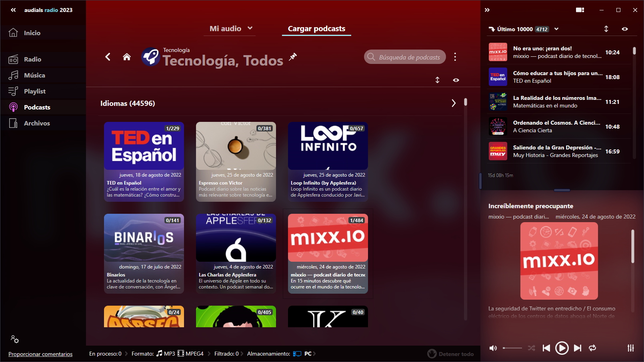Screen dimensions: 644x362
Task: Select 'Saliendo de la Gran Depresión' track
Action: [559, 151]
